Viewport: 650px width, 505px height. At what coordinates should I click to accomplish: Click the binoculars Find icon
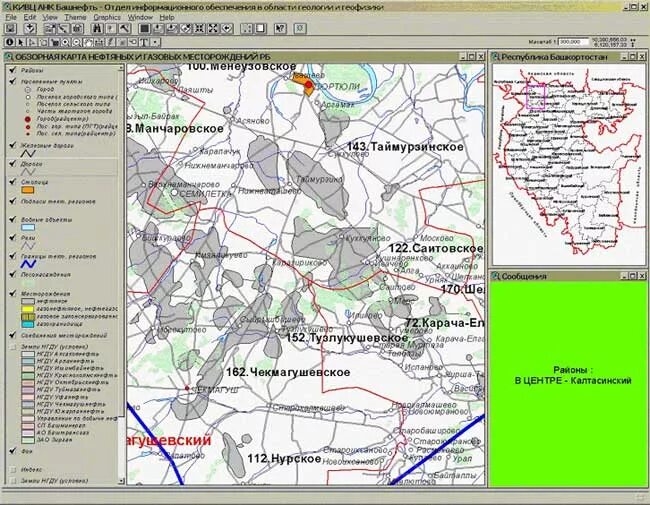tap(97, 28)
